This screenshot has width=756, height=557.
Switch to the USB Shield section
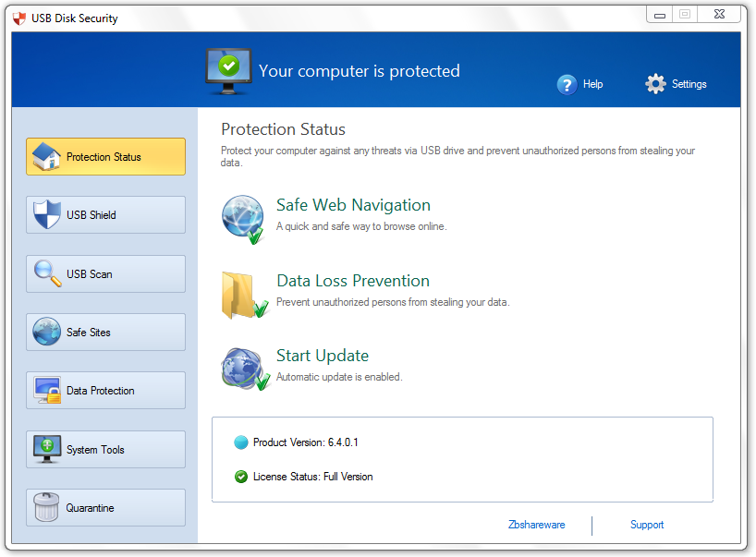click(x=105, y=215)
